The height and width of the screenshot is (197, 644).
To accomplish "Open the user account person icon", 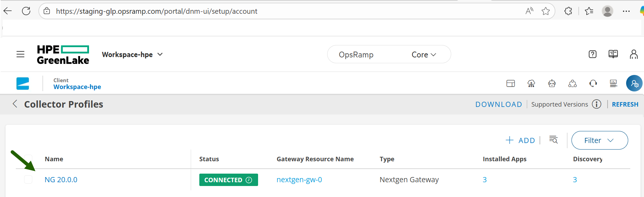I will tap(634, 54).
